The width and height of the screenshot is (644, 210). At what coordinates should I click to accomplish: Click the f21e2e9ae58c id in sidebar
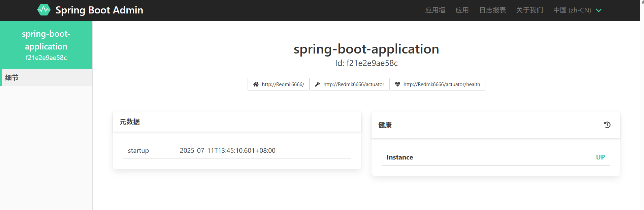[46, 58]
